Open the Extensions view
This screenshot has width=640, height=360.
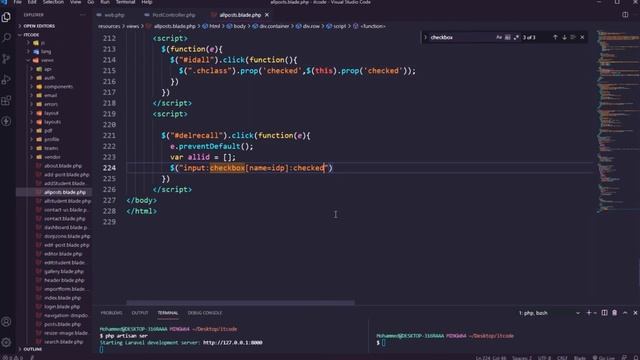click(x=6, y=100)
